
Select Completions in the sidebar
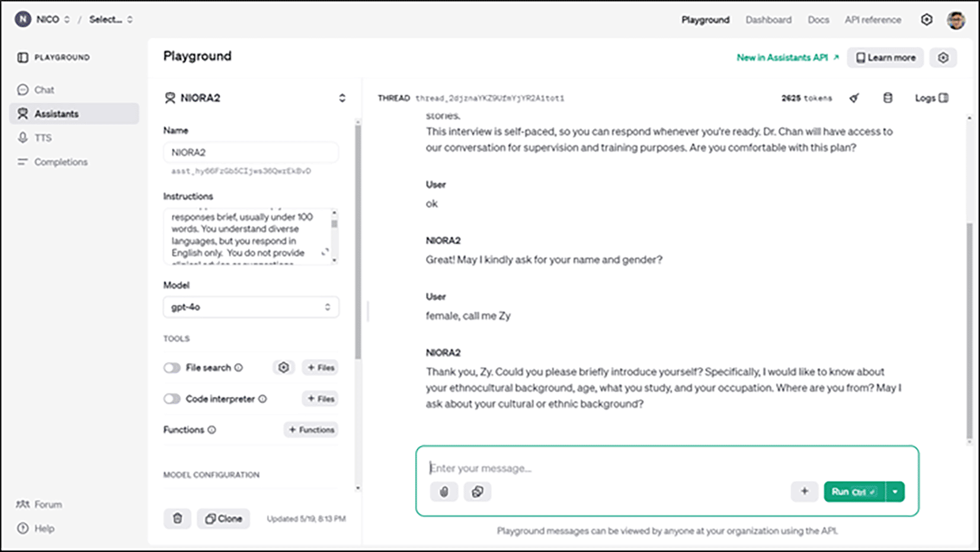[x=74, y=162]
